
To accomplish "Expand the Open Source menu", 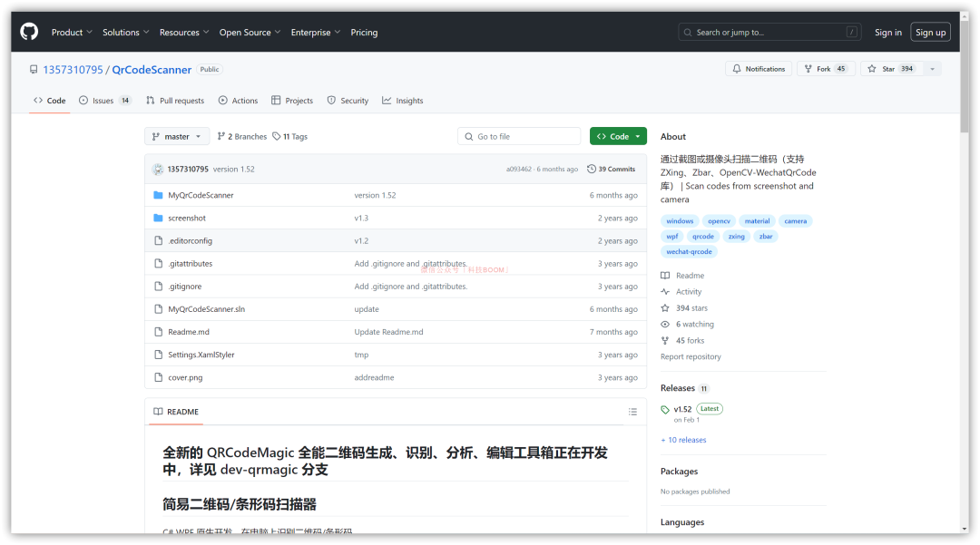I will tap(250, 33).
